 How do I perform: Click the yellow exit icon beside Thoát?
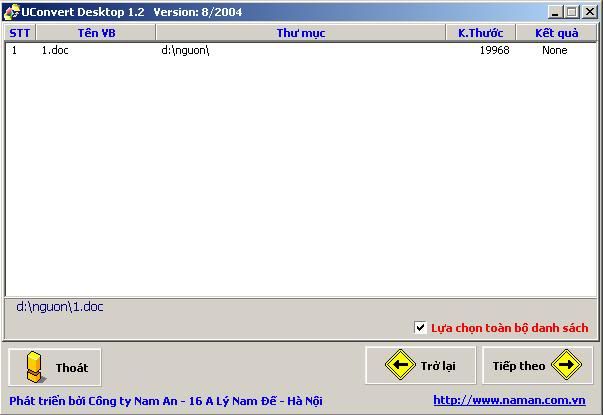[35, 367]
